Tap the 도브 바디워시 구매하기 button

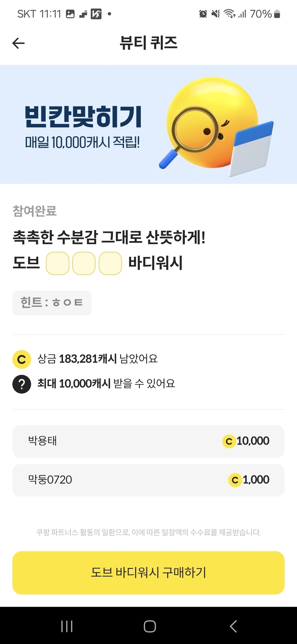pyautogui.click(x=148, y=572)
